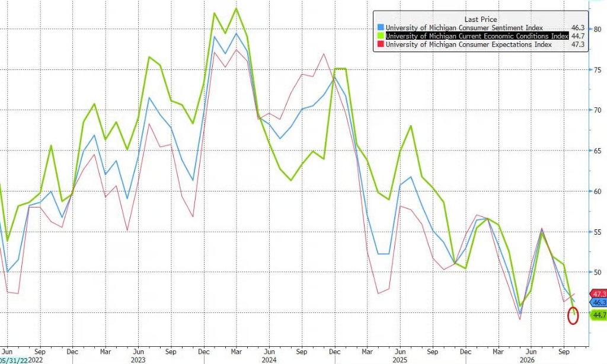The image size is (607, 364).
Task: Click the green Current Economic Conditions legend swatch
Action: (x=381, y=36)
